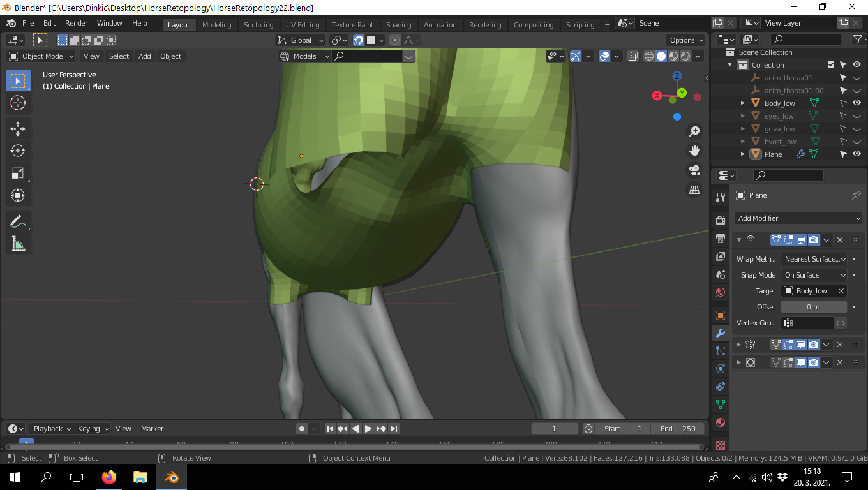The height and width of the screenshot is (490, 868).
Task: Toggle X-ray view button
Action: coord(632,56)
